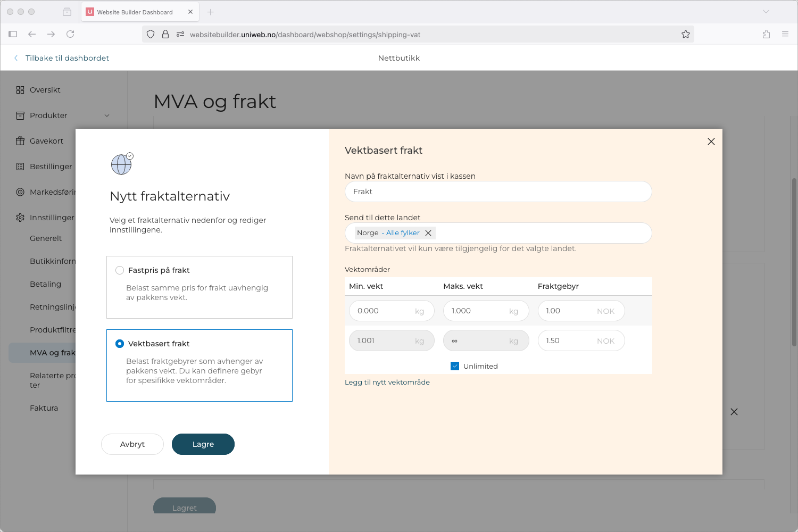Click the shield tracking protection icon

coord(151,34)
